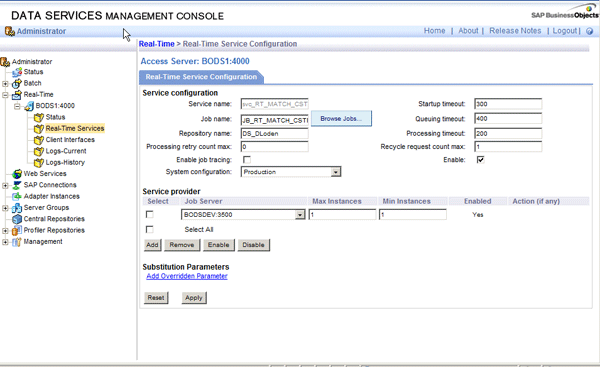Open the About page link
Viewport: 600px width, 367px height.
[x=468, y=31]
